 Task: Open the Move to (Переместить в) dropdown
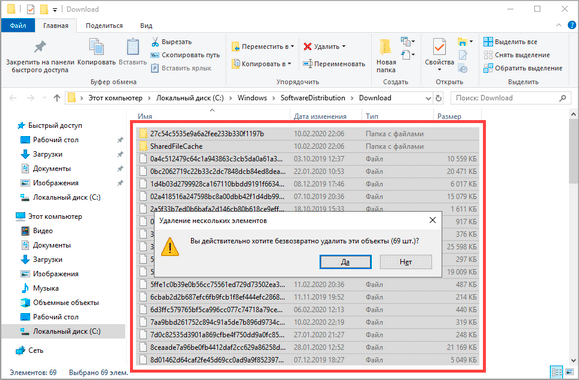pyautogui.click(x=263, y=47)
